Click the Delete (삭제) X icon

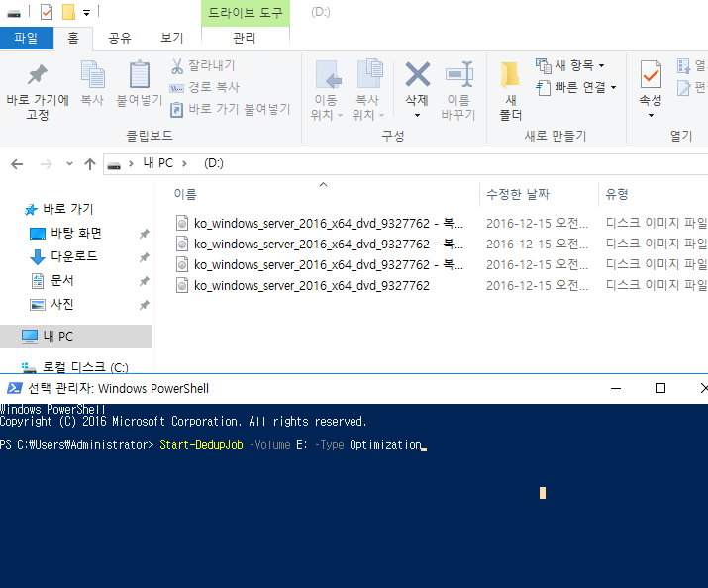[417, 74]
